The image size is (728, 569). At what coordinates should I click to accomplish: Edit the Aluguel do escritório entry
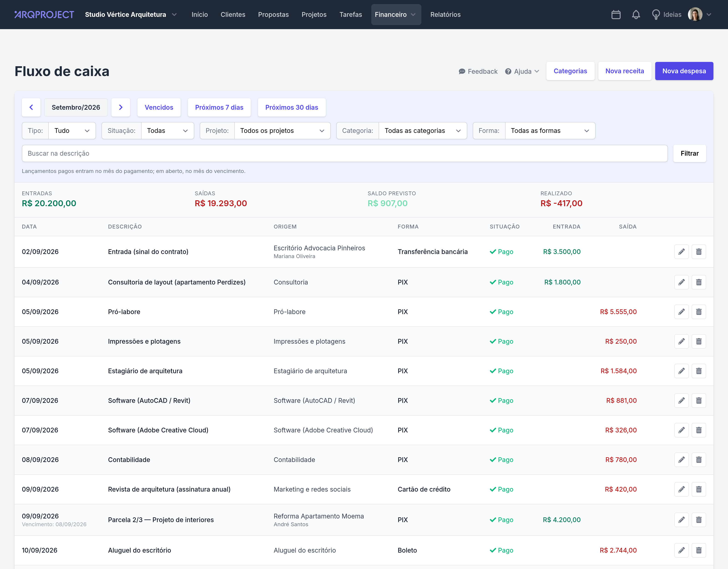click(681, 550)
